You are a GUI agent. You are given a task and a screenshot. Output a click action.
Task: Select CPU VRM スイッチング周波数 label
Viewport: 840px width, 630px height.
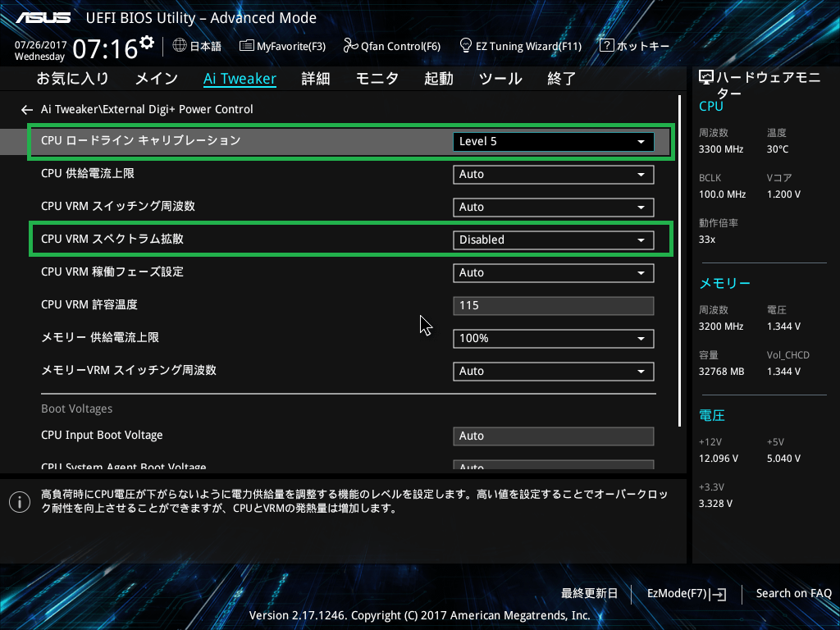click(118, 206)
